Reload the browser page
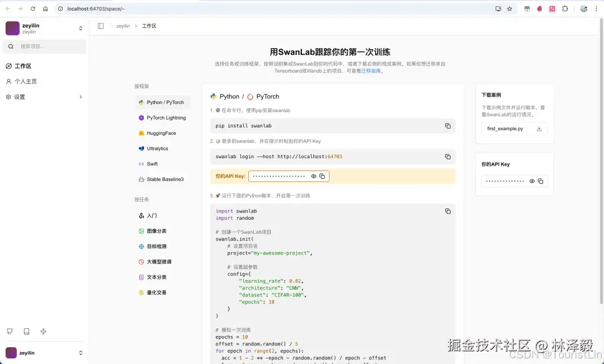 click(33, 8)
